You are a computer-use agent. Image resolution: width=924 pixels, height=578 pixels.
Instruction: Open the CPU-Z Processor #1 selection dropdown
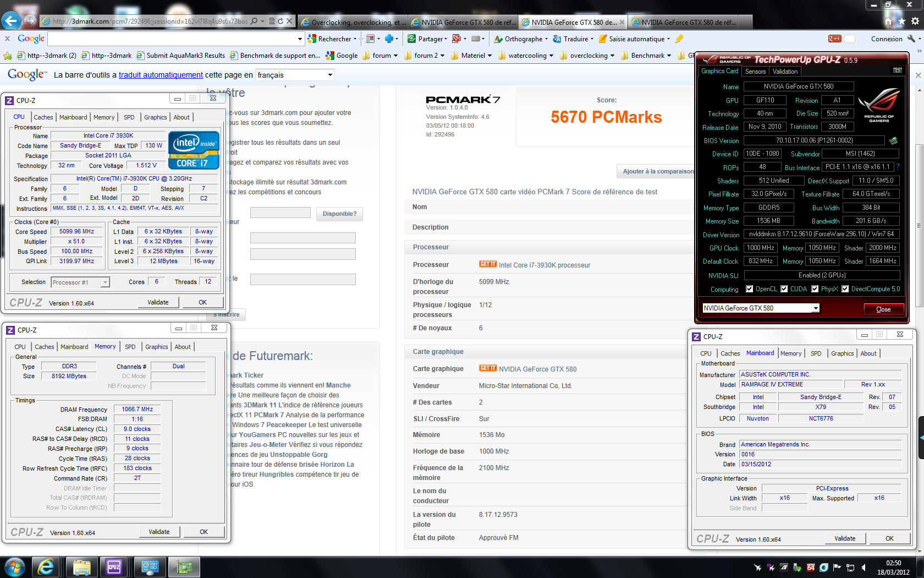click(x=80, y=282)
